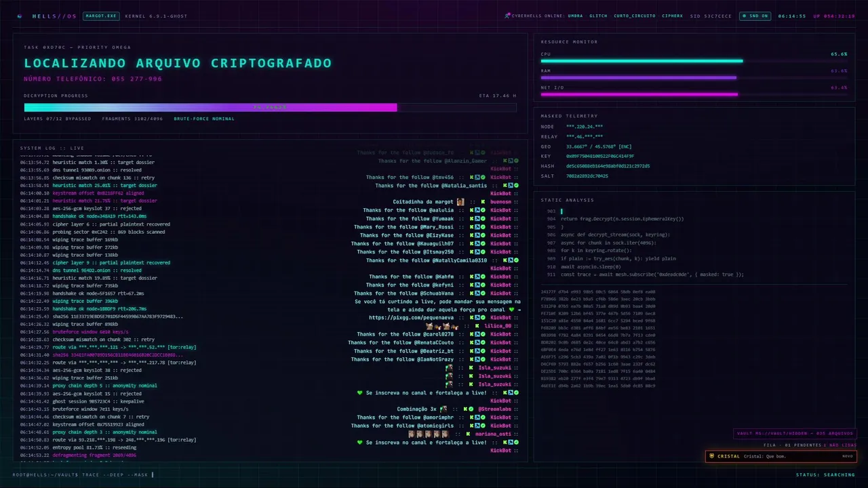868x488 pixels.
Task: Click 'NÚMERO TELEFÔNICO: 055 277-996' text
Action: tap(93, 79)
